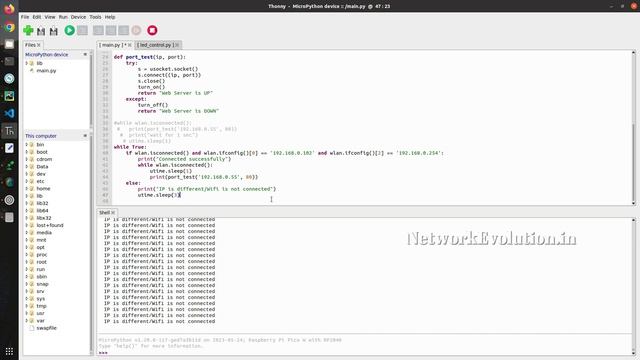
Task: Open the Help menu
Action: point(110,17)
